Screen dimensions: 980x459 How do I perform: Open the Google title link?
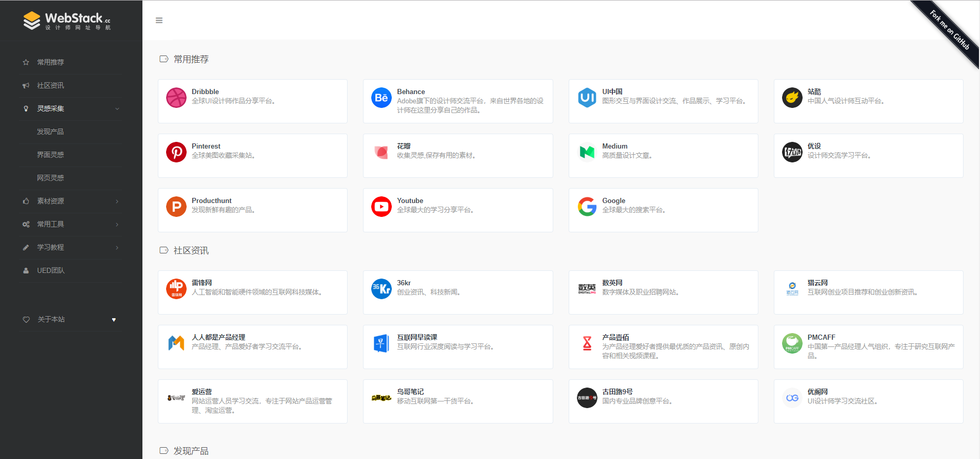(x=613, y=200)
